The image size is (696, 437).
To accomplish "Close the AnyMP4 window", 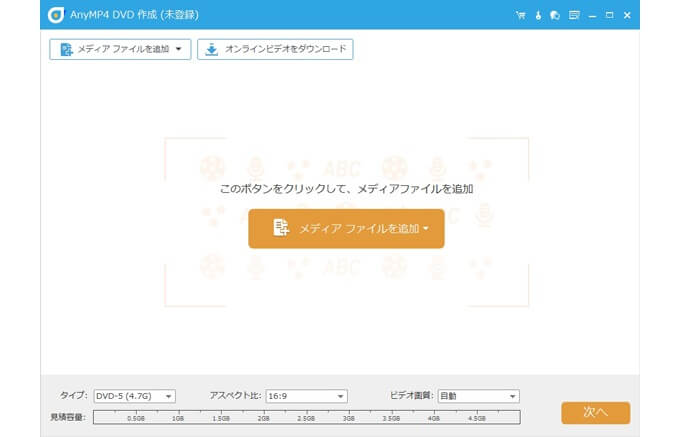I will 627,15.
